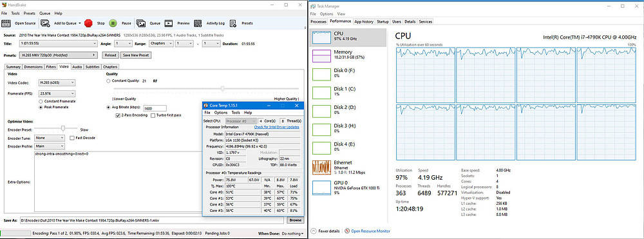Click the Fewer details label
Viewport: 644px width, 239px height.
pyautogui.click(x=329, y=231)
